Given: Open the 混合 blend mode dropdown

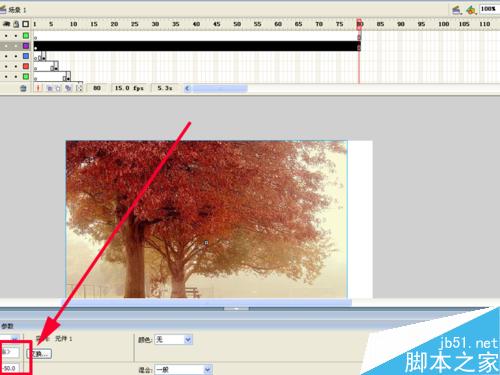Looking at the screenshot, I should point(183,370).
